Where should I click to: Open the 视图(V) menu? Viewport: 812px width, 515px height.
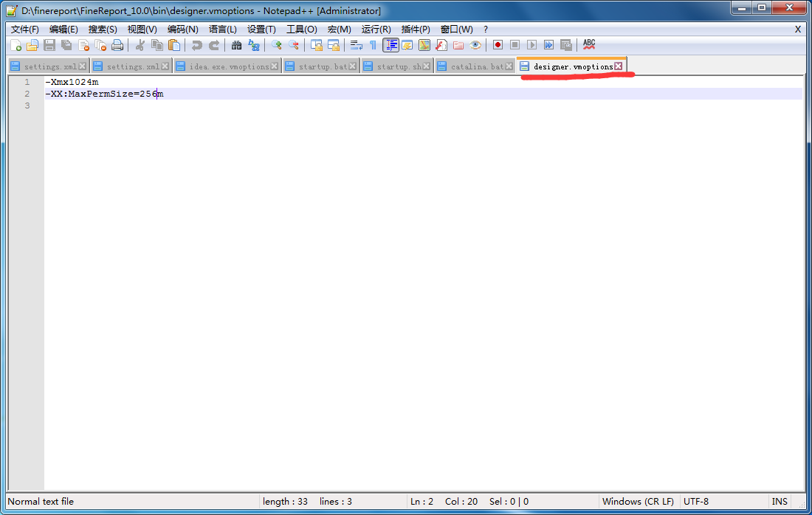click(142, 30)
